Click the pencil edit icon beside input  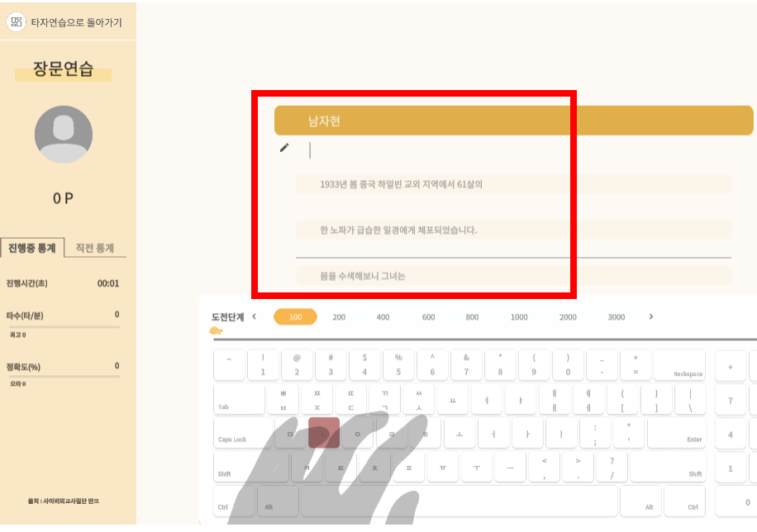(x=284, y=147)
